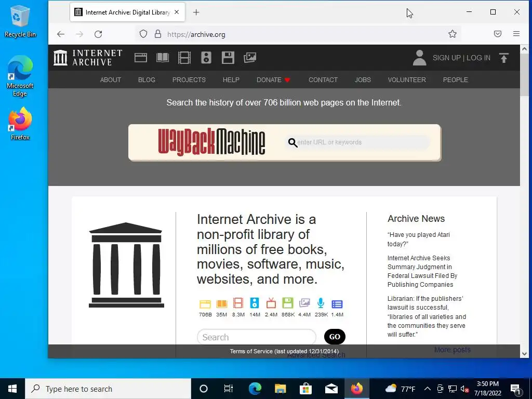Open the notification center icon
Viewport: 532px width, 399px height.
pos(515,389)
